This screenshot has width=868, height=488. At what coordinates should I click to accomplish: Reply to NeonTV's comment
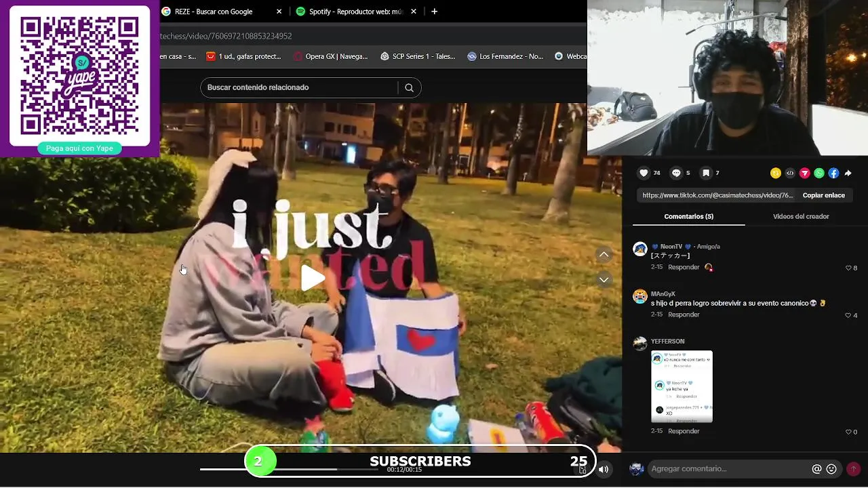point(684,268)
